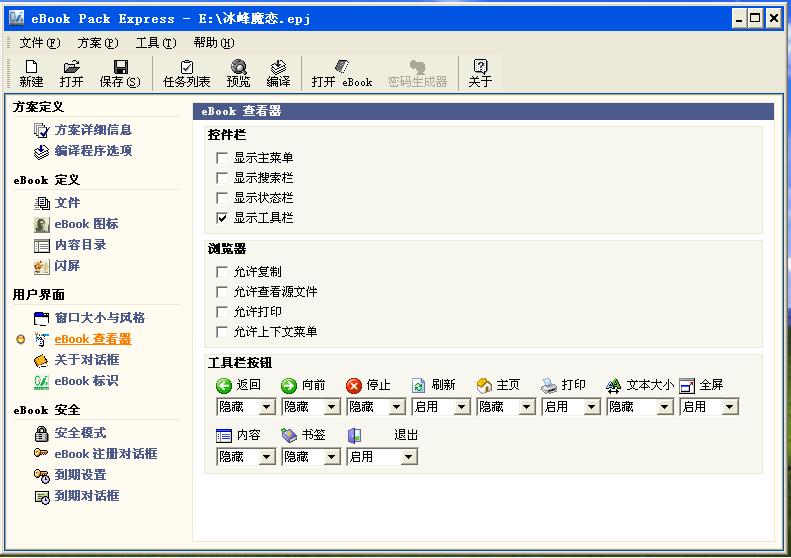Open the 方案(P) menu

click(x=97, y=43)
